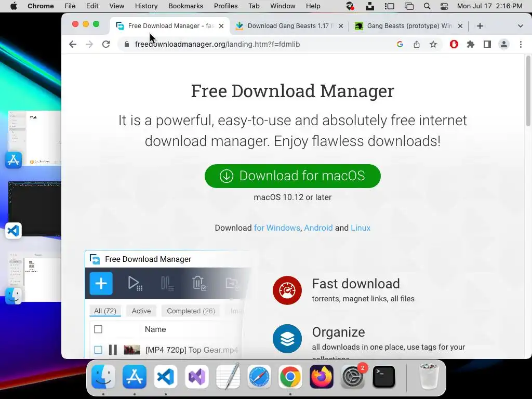Image resolution: width=532 pixels, height=399 pixels.
Task: Close the Gang Beasts (prototype) tab
Action: (x=460, y=26)
